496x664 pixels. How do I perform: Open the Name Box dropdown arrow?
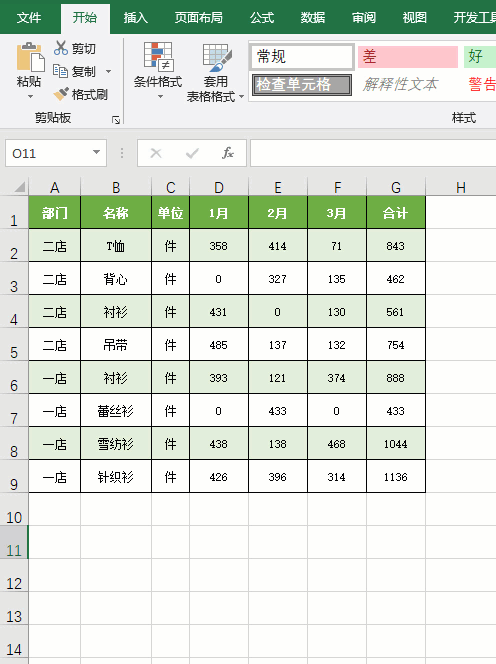(x=97, y=152)
